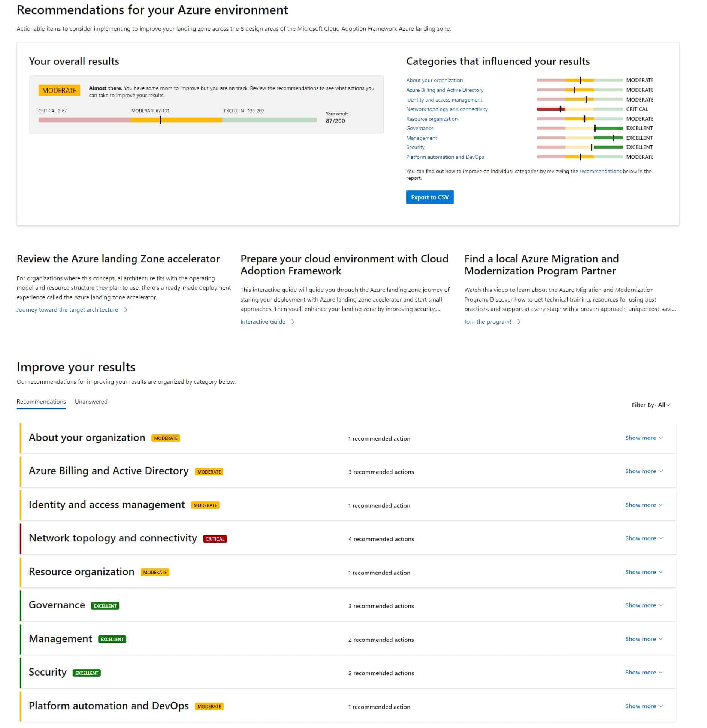Image resolution: width=707 pixels, height=728 pixels.
Task: Follow the recommendations link below the categories
Action: 600,171
